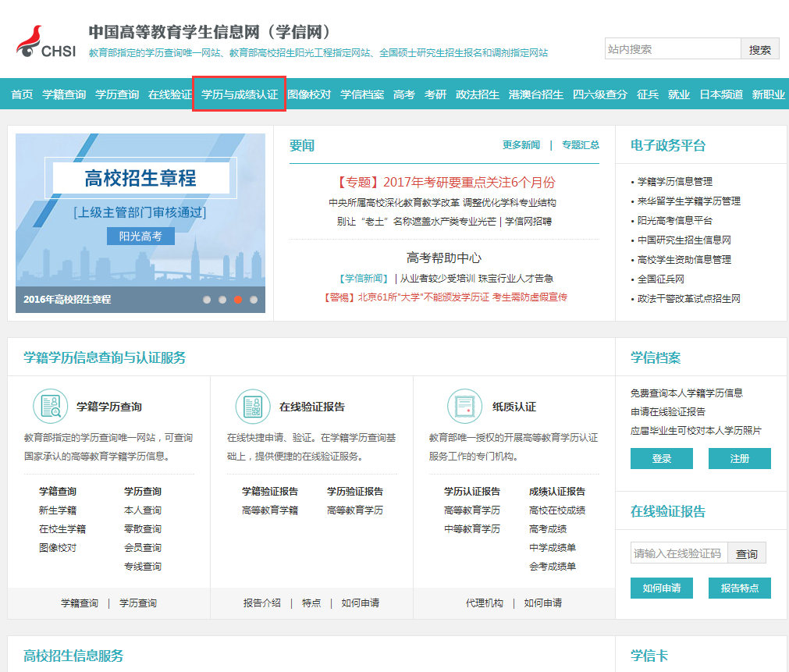Viewport: 789px width, 672px height.
Task: Open the 港澳台招生 nav item
Action: (536, 94)
